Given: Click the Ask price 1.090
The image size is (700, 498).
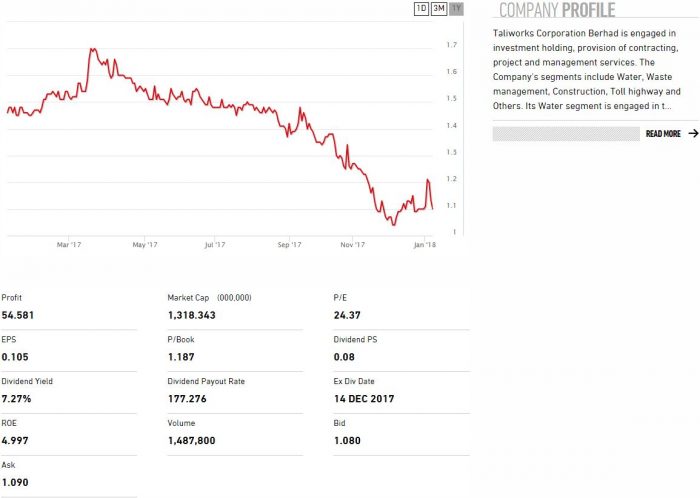Looking at the screenshot, I should pos(15,483).
